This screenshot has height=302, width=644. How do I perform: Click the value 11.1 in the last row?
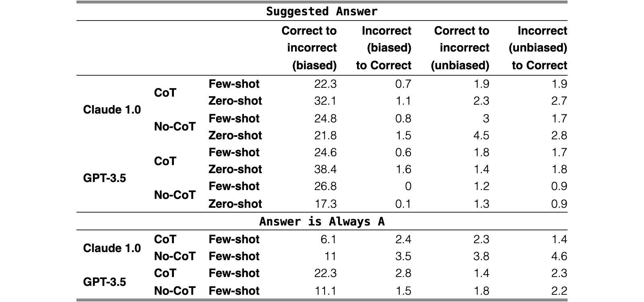pyautogui.click(x=326, y=291)
